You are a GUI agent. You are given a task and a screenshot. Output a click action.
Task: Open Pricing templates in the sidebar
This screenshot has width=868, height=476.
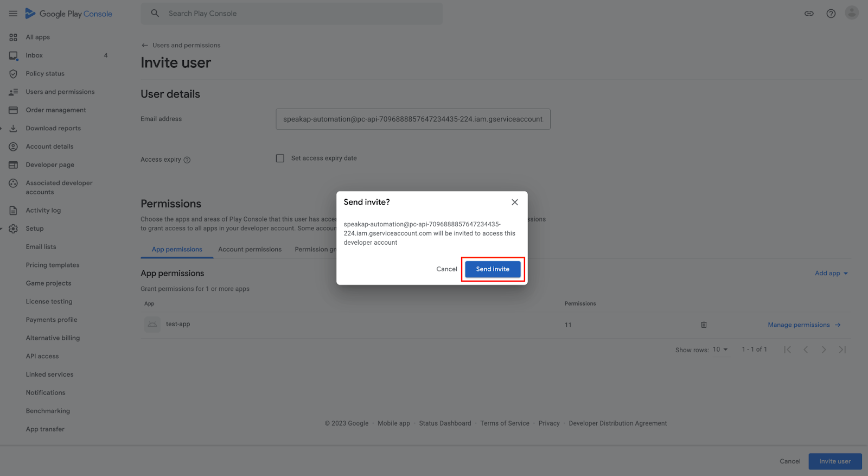53,265
